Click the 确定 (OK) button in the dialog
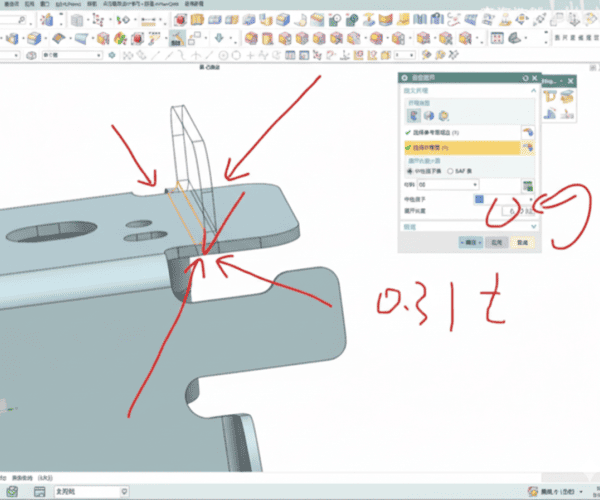Viewport: 600px width, 500px height. pyautogui.click(x=471, y=243)
